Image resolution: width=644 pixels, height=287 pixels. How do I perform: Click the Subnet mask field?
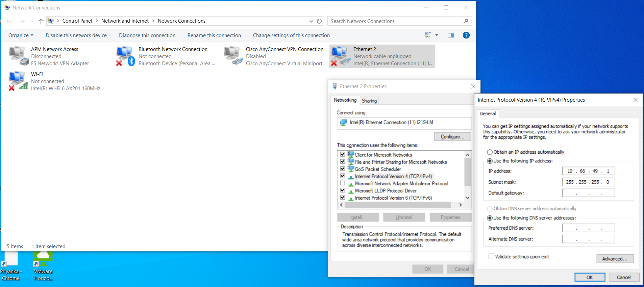point(589,182)
